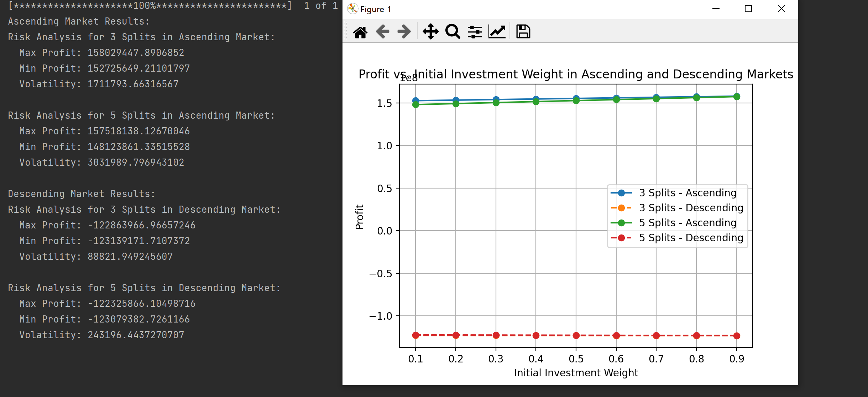This screenshot has width=868, height=397.
Task: Click the green data point at weight 0.1
Action: [415, 105]
